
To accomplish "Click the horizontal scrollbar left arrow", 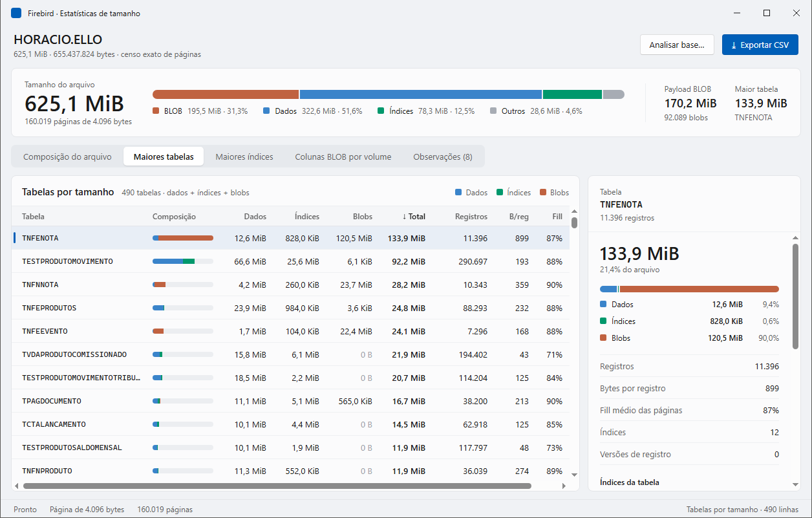I will [x=17, y=486].
